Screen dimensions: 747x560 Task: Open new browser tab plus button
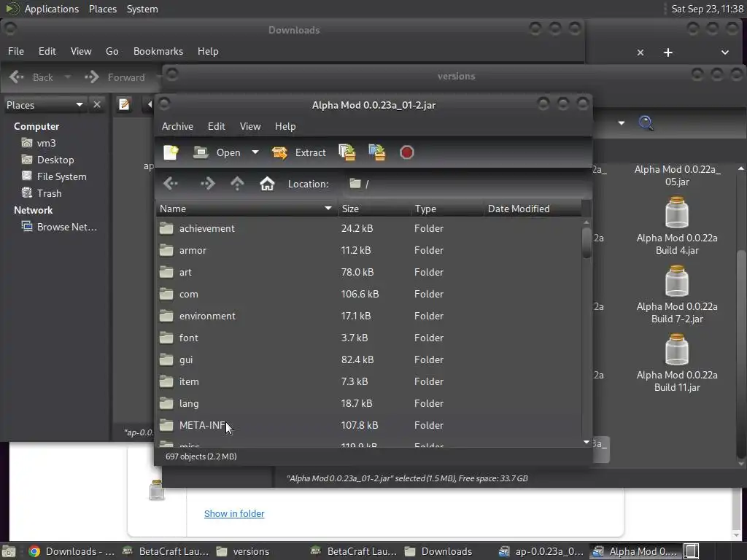click(x=668, y=52)
